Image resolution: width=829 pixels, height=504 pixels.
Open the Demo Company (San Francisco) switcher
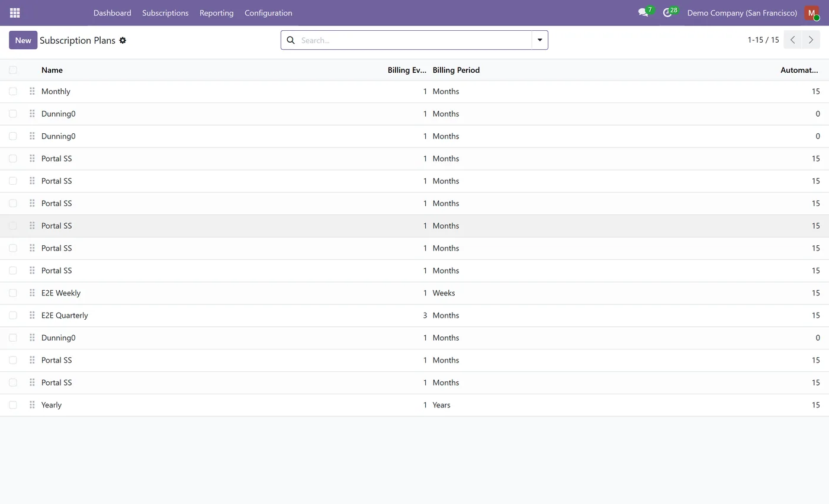(742, 12)
